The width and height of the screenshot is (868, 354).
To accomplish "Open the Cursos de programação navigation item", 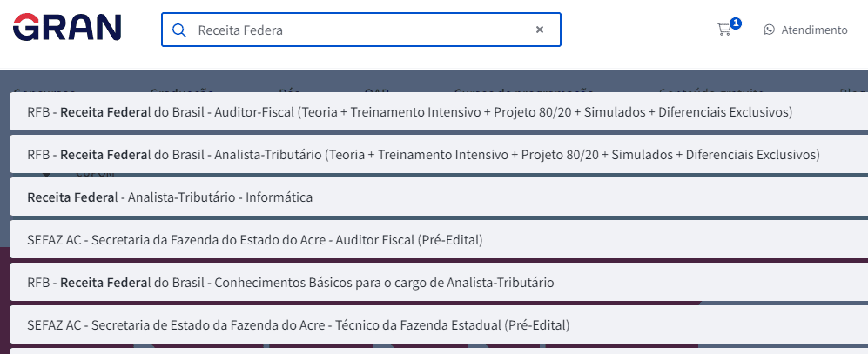I will pos(524,90).
